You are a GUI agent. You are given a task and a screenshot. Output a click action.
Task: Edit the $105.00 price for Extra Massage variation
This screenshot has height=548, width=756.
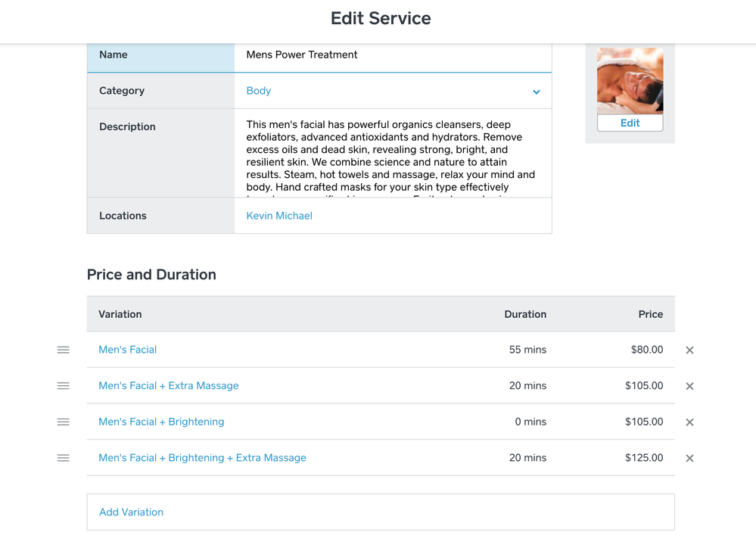pyautogui.click(x=643, y=386)
